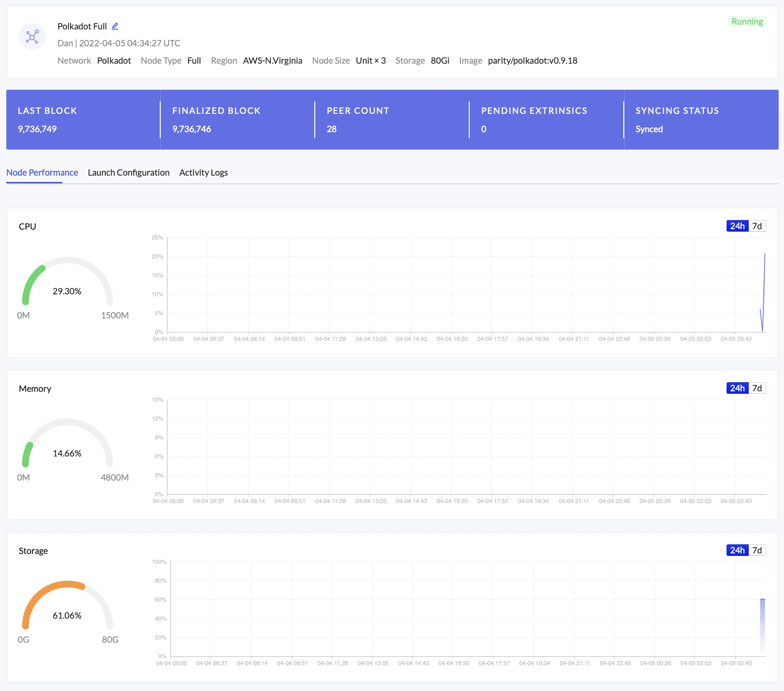
Task: Switch Storage chart to 7d range
Action: pos(757,551)
